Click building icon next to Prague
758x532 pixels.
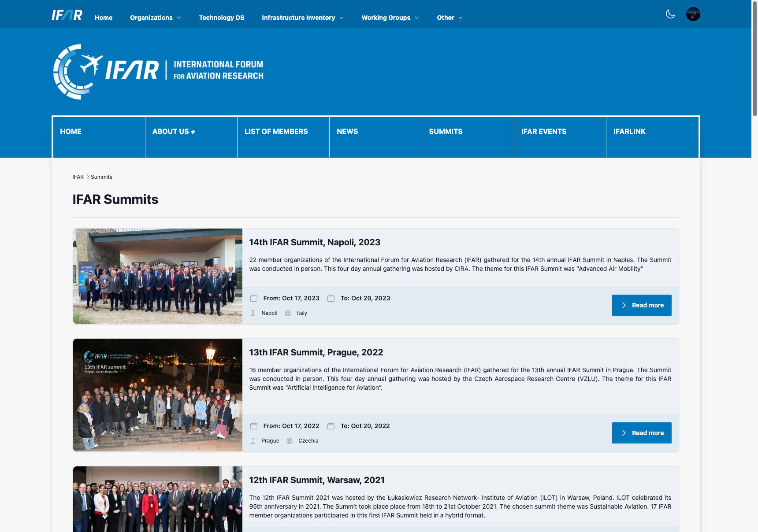pos(253,441)
